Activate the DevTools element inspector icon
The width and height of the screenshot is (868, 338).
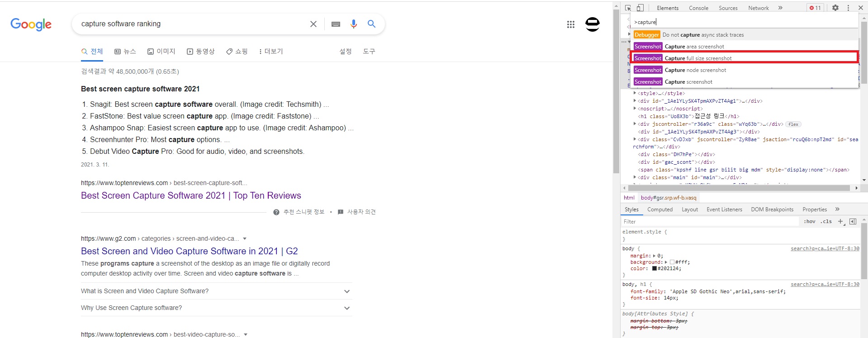pos(628,8)
